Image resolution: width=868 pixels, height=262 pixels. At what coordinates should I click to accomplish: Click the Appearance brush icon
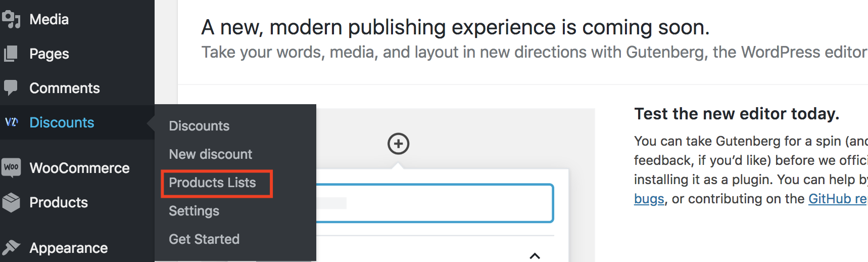point(11,247)
